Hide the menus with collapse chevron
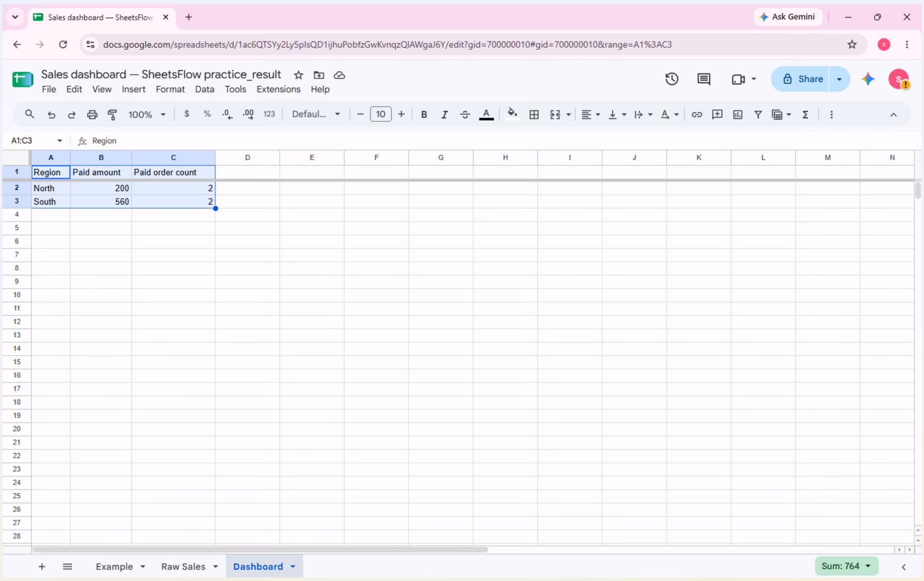Viewport: 924px width, 581px height. click(x=893, y=114)
